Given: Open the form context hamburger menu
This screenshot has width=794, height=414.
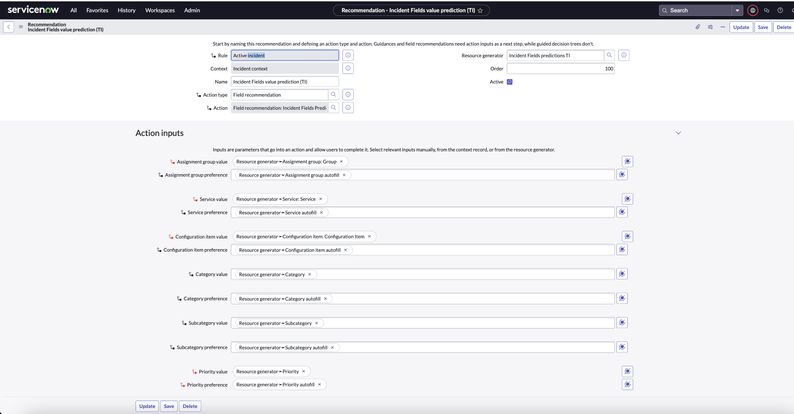Looking at the screenshot, I should 21,27.
